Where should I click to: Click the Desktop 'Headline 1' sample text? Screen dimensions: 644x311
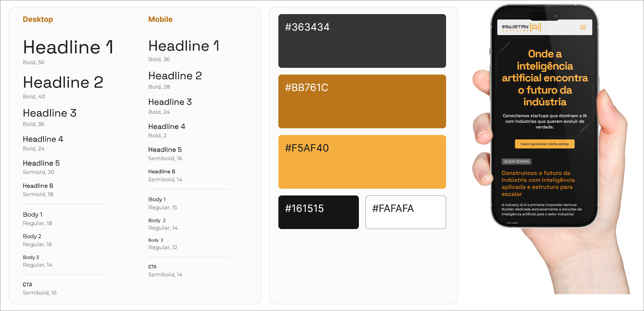click(68, 47)
